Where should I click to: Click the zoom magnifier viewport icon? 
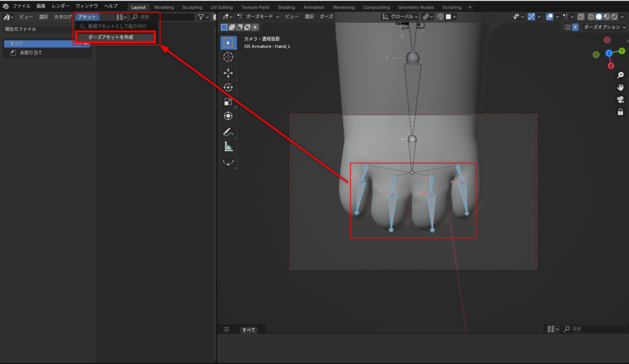620,75
